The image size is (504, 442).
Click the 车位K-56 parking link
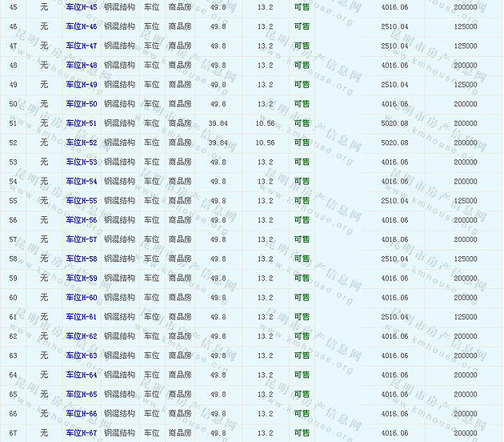(81, 220)
